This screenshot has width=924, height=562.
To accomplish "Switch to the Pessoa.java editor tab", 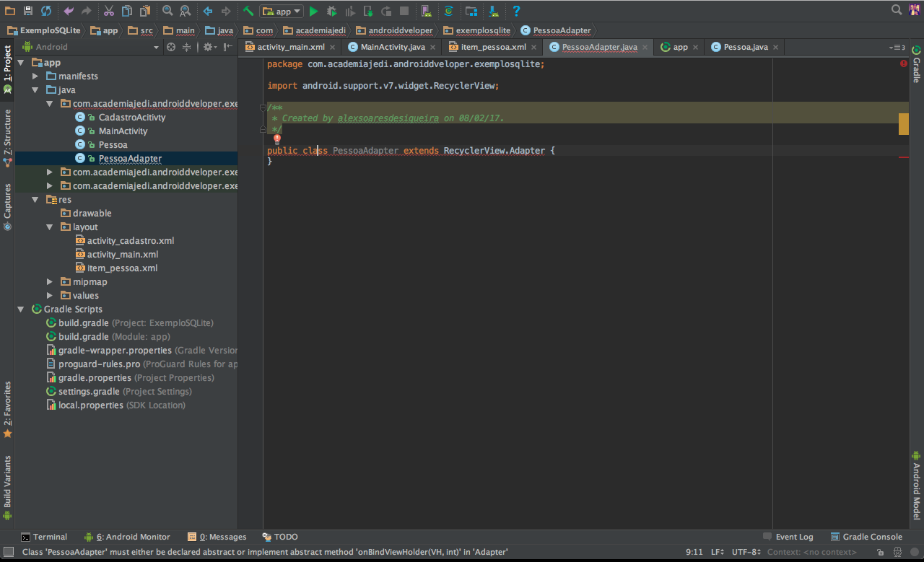I will pos(745,47).
